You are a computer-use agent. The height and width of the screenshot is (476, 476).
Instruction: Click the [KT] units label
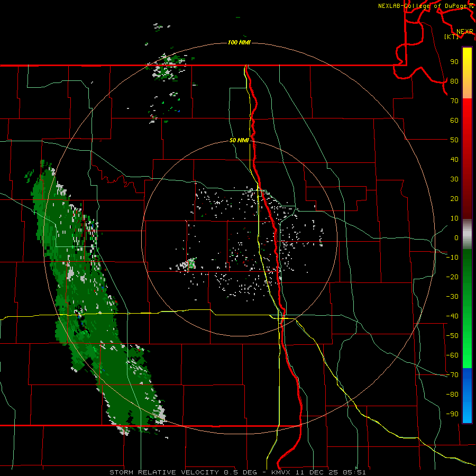451,36
